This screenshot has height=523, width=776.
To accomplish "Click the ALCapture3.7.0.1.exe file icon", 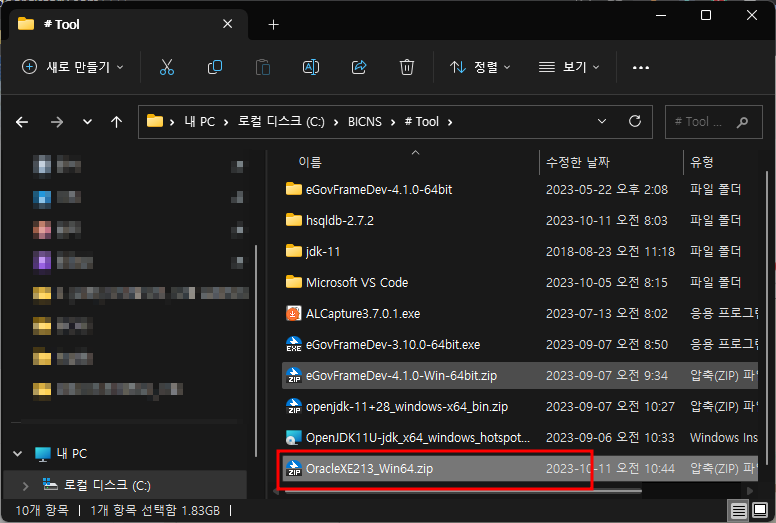I will click(x=293, y=313).
